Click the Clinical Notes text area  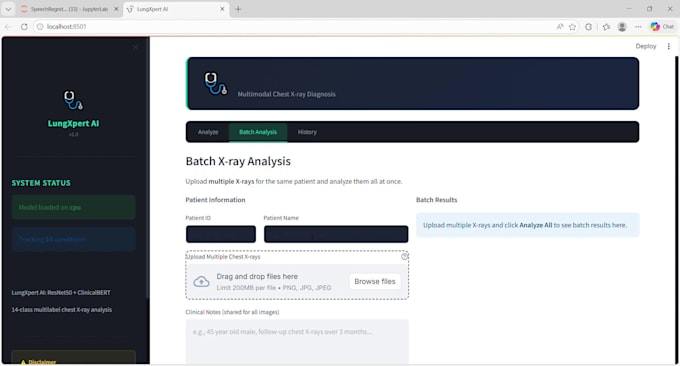point(297,342)
